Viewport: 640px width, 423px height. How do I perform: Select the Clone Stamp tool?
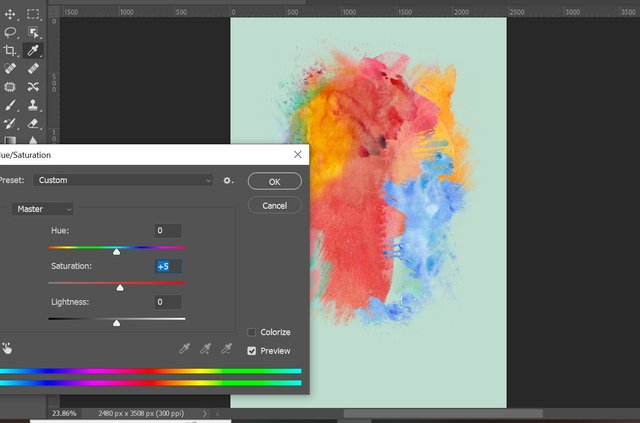tap(34, 105)
